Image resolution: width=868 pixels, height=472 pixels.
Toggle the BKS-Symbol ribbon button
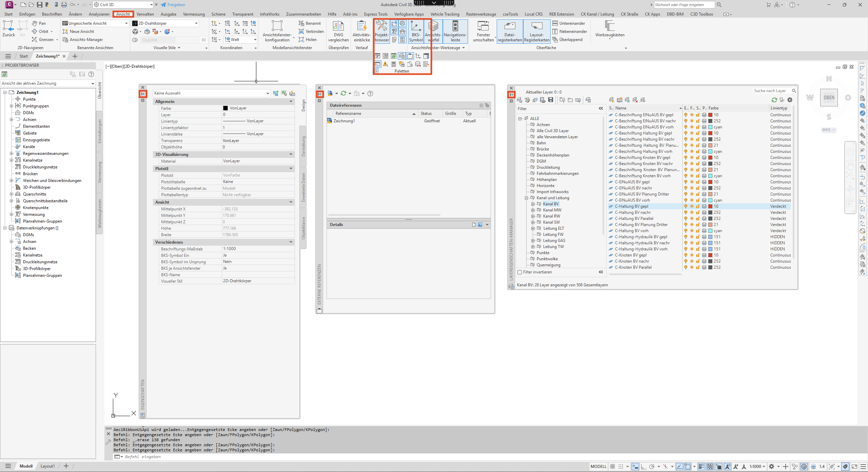click(x=416, y=31)
